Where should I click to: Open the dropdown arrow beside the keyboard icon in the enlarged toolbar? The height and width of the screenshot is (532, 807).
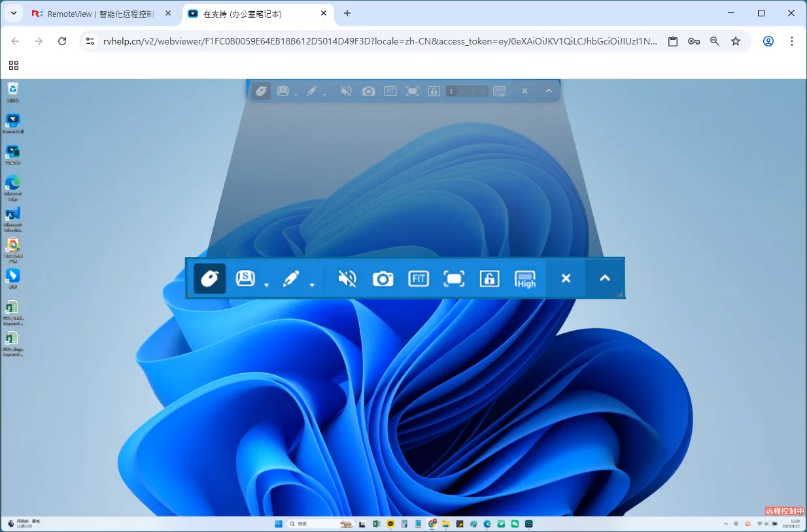(266, 285)
